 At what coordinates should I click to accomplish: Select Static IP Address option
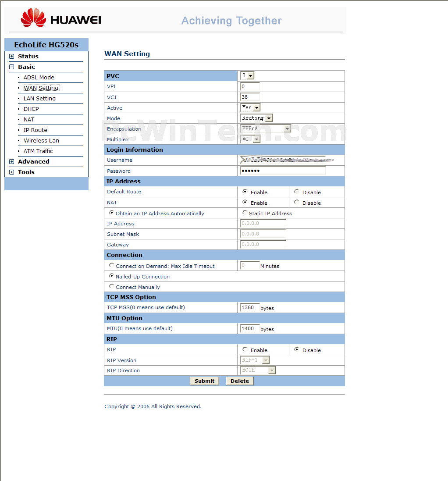(245, 212)
